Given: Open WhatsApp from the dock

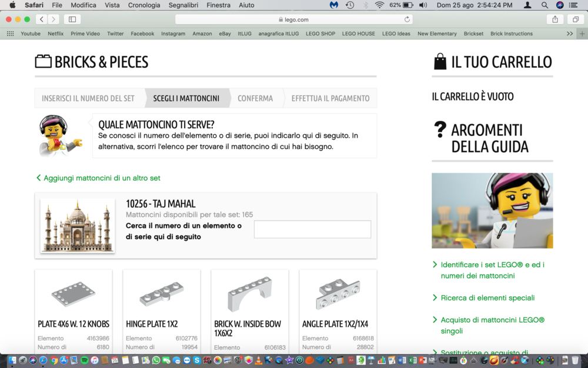Looking at the screenshot, I should tap(156, 360).
